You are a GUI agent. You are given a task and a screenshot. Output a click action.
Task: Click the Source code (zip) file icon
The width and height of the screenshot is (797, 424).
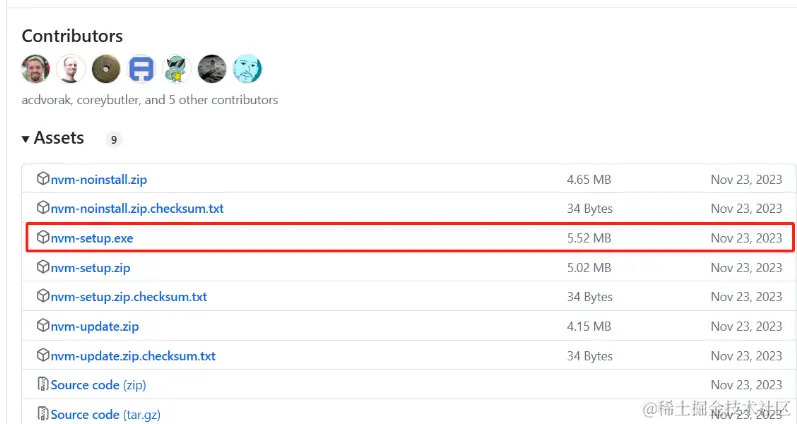pos(43,385)
